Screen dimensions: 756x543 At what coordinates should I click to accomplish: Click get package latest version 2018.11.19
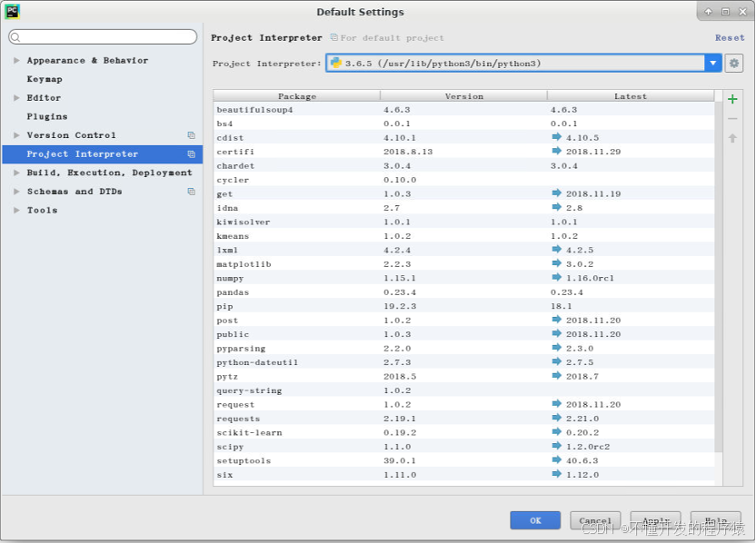593,193
